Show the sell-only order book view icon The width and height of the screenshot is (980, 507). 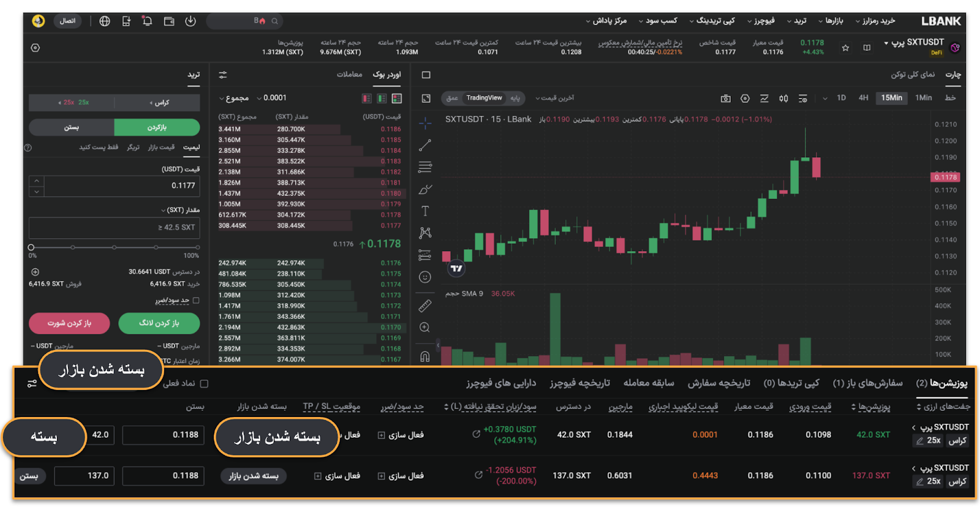367,99
